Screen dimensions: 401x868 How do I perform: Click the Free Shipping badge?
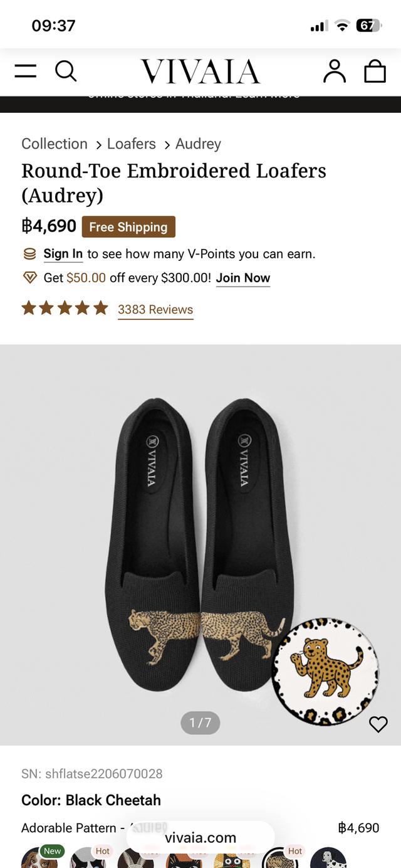point(128,226)
